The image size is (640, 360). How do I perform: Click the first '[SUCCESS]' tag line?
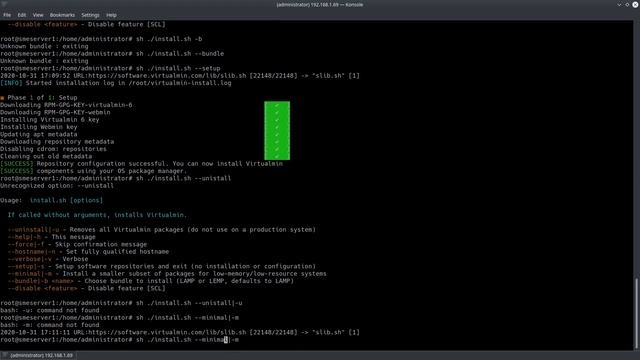tap(141, 164)
